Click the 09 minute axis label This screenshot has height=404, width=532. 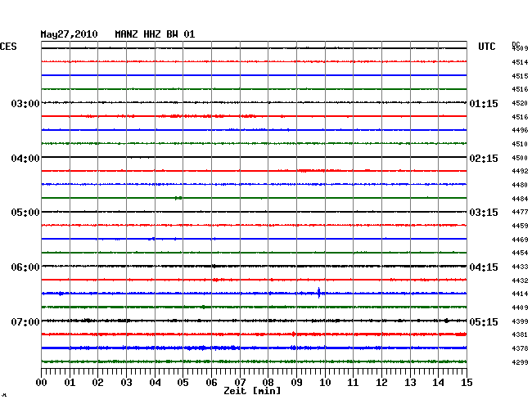coord(296,383)
